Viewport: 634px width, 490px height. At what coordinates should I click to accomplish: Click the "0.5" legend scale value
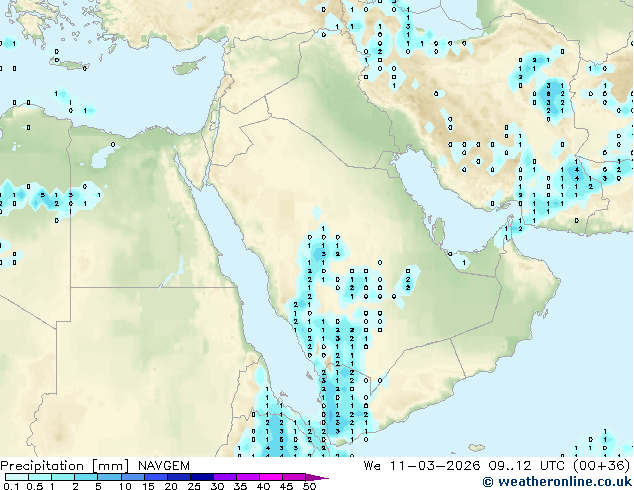click(35, 486)
